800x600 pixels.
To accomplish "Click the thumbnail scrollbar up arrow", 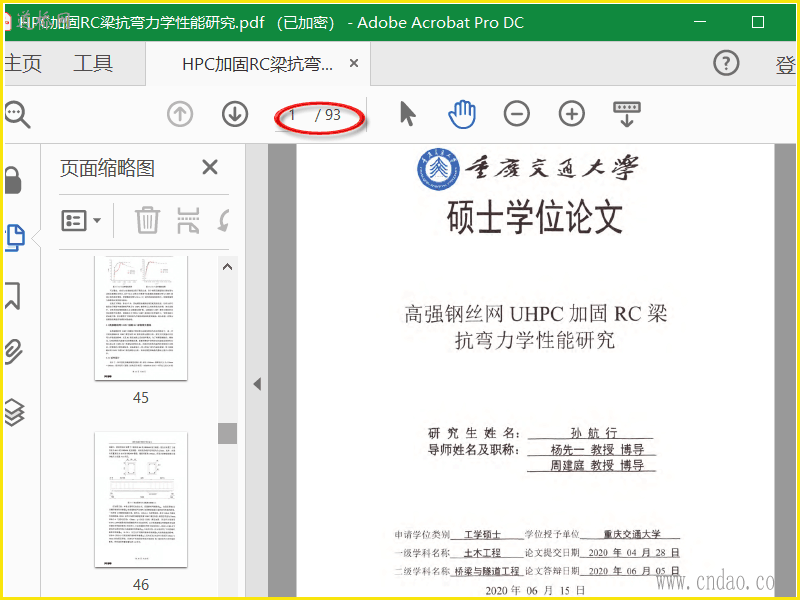I will coord(228,267).
